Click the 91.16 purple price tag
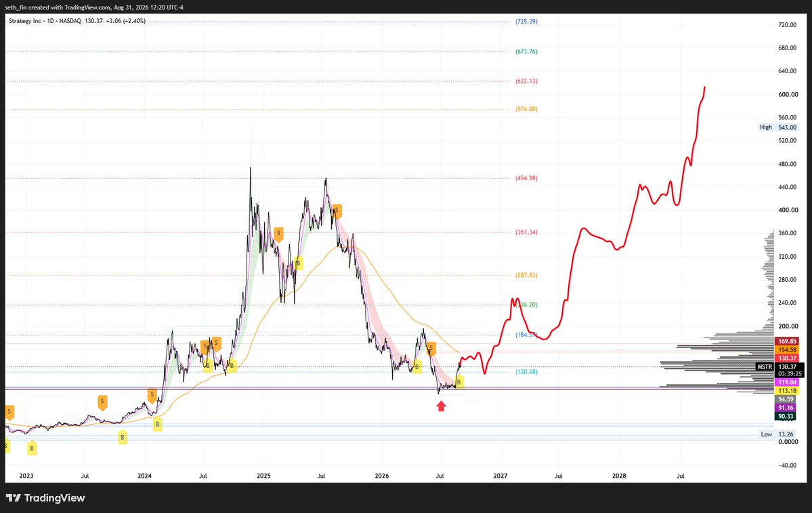The width and height of the screenshot is (812, 513). 786,408
